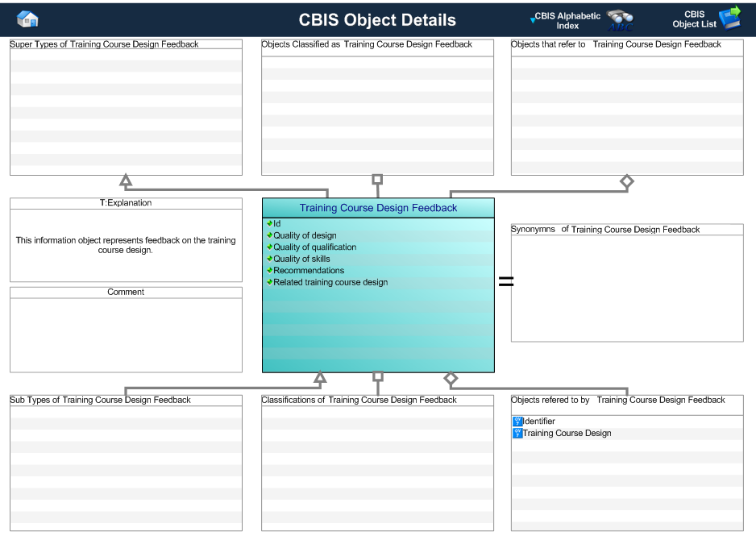This screenshot has height=540, width=756.
Task: Click the Comment panel header
Action: pyautogui.click(x=126, y=293)
